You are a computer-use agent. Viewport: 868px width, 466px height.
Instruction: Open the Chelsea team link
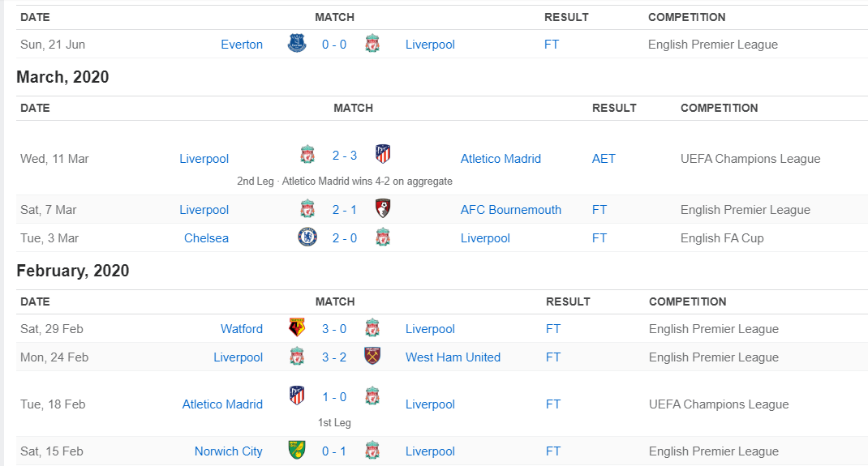(206, 238)
